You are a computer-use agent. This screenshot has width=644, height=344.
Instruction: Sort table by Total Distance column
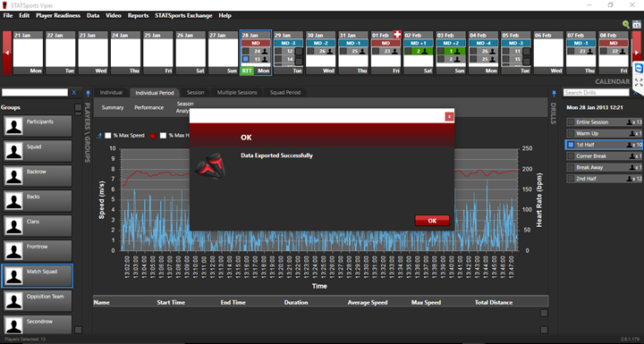[x=494, y=302]
